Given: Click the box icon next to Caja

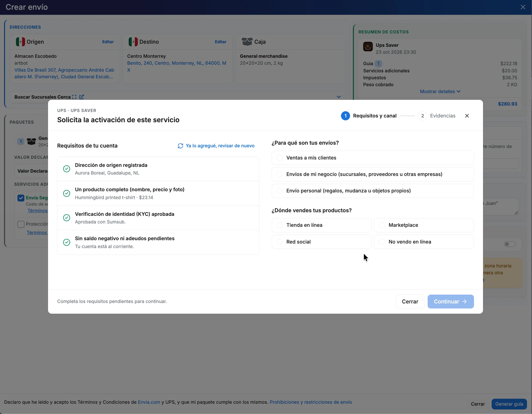Looking at the screenshot, I should click(247, 42).
